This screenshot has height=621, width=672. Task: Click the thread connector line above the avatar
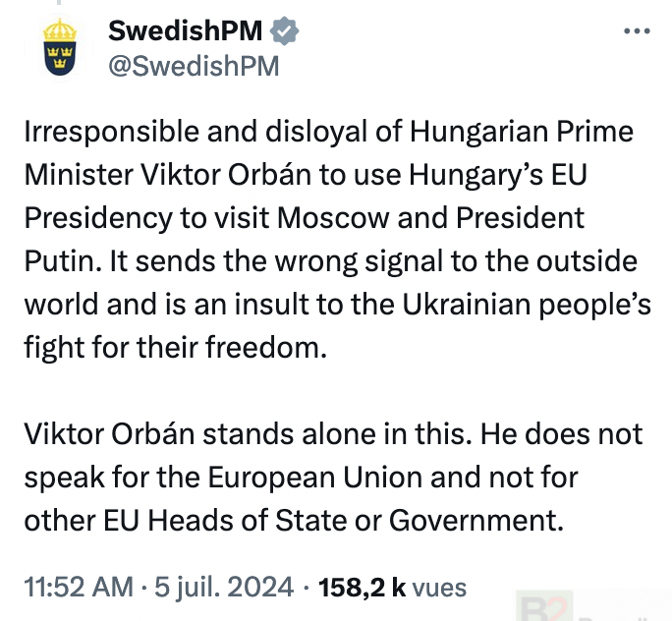coord(59,2)
